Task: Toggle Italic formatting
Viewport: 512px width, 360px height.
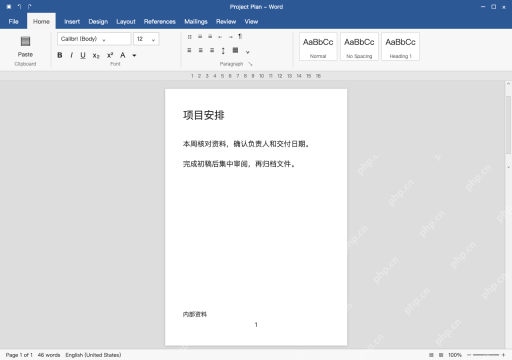Action: point(71,55)
